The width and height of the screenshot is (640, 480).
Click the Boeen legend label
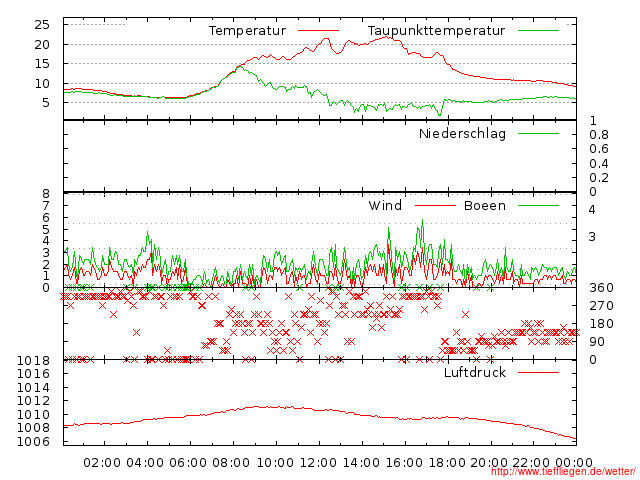click(485, 206)
